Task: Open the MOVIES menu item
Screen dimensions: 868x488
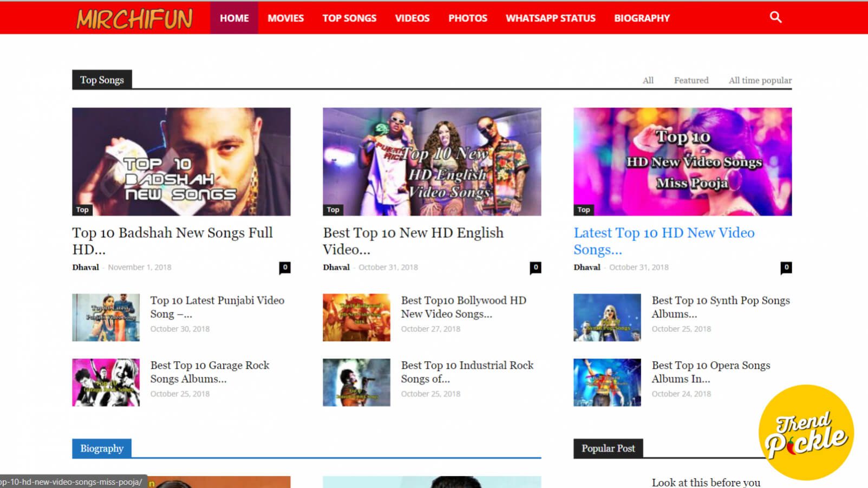Action: tap(285, 18)
